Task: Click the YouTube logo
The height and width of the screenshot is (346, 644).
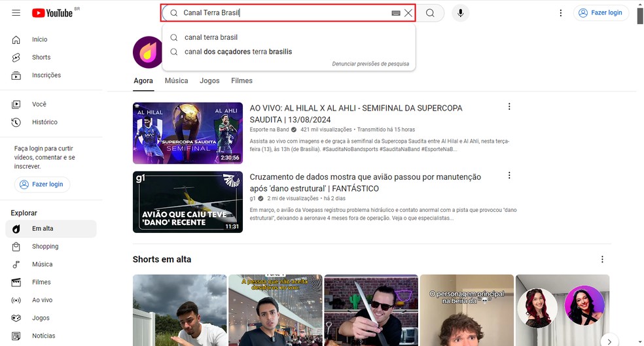Action: tap(52, 12)
